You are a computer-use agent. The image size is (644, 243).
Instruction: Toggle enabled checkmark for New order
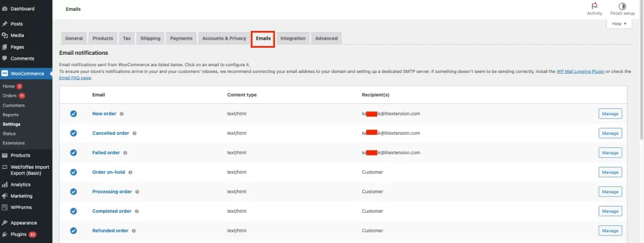point(74,114)
